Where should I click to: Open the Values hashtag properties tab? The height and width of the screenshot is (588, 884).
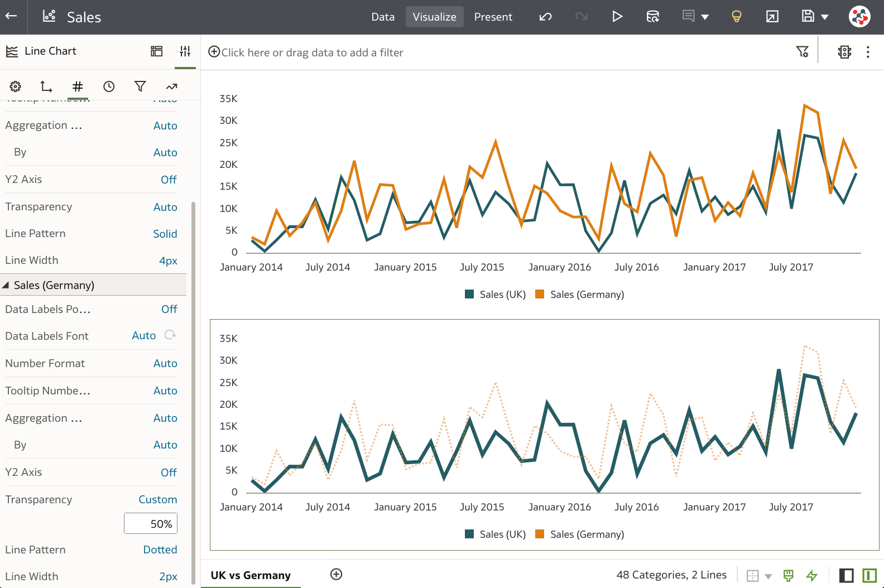pos(78,86)
